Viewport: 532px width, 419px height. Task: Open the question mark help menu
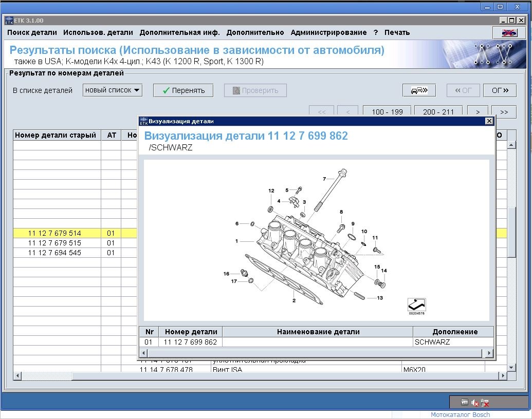376,32
